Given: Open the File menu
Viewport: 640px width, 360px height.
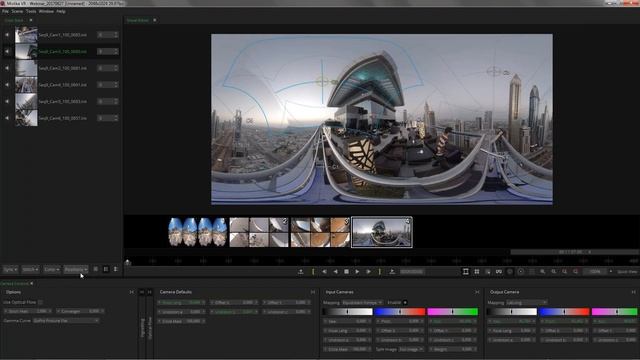Looking at the screenshot, I should point(5,11).
